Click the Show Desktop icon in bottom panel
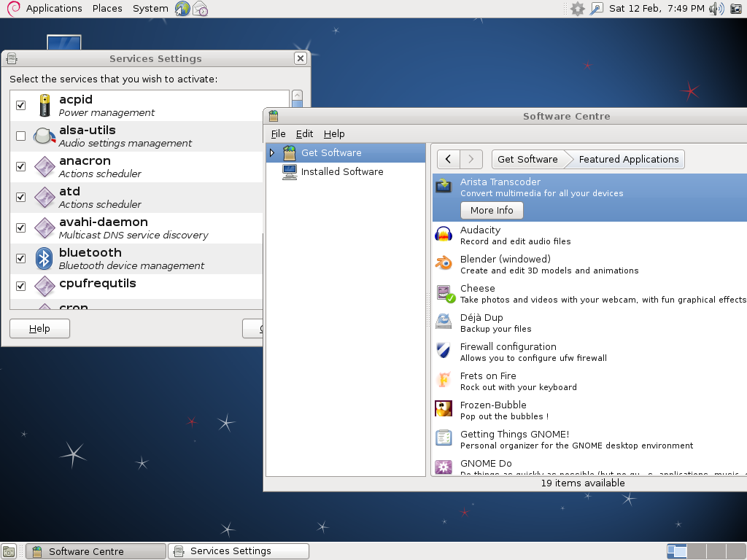This screenshot has width=747, height=560. coord(9,551)
